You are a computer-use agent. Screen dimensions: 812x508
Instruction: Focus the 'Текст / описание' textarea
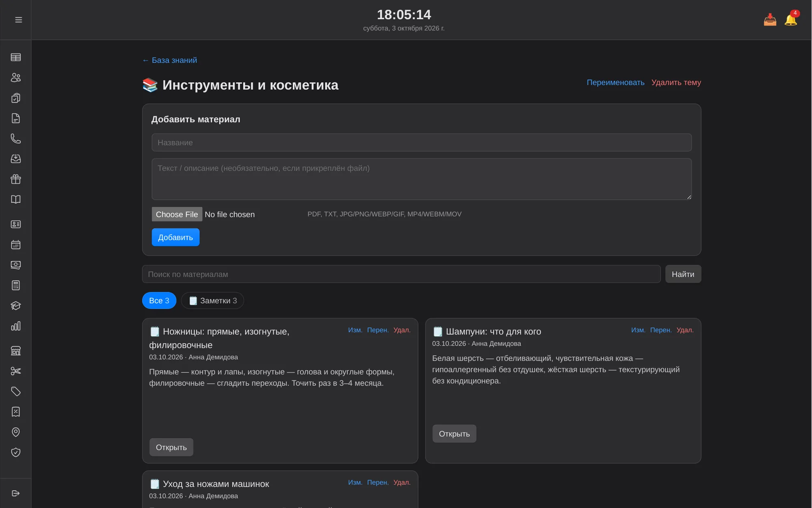[x=421, y=179]
